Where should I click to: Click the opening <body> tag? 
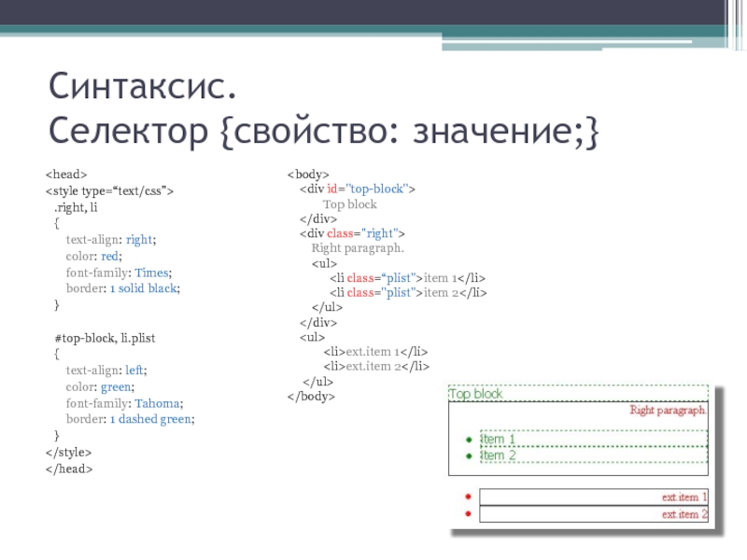308,174
